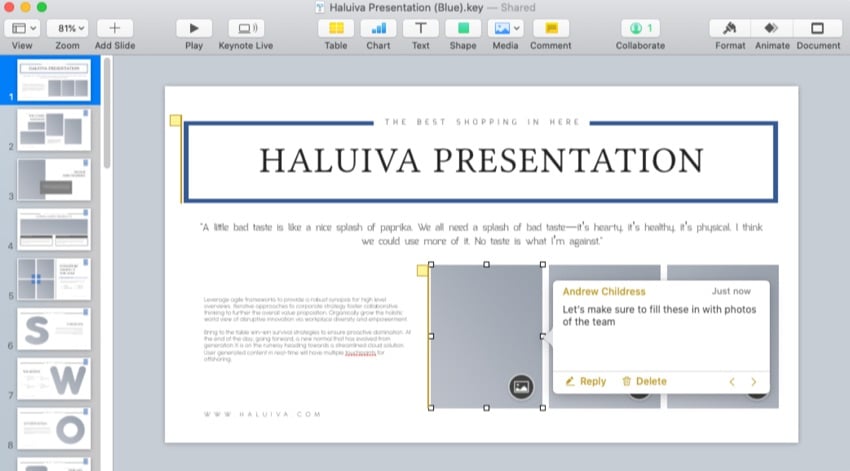Add a Comment via the toolbar

click(x=551, y=28)
